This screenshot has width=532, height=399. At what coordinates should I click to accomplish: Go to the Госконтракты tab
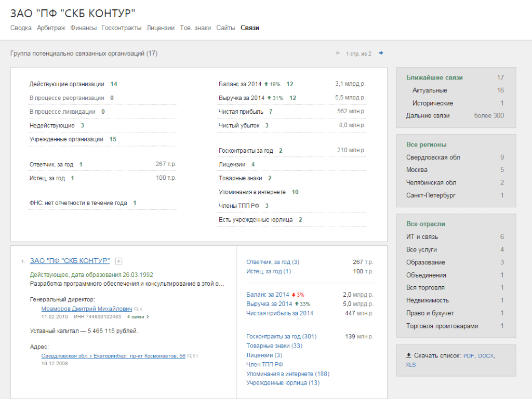click(122, 28)
